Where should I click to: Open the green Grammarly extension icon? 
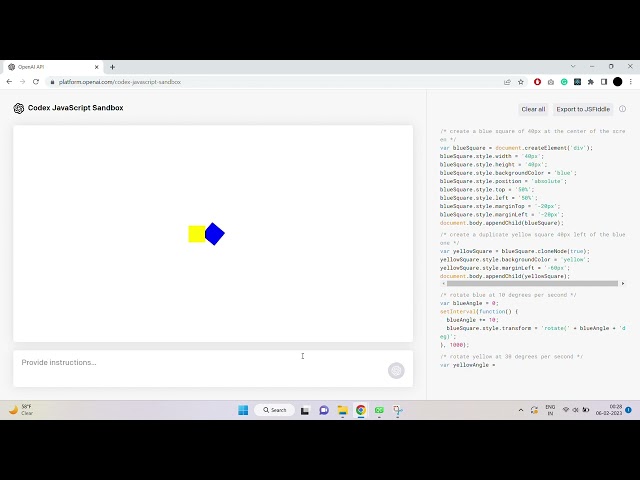564,82
